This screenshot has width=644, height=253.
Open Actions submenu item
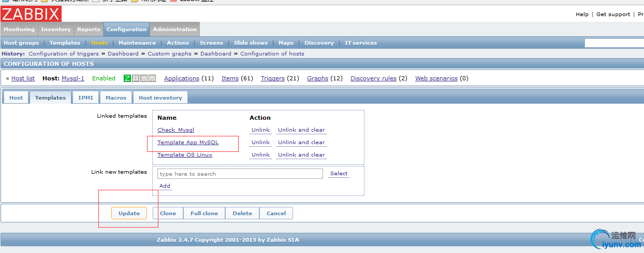click(178, 43)
